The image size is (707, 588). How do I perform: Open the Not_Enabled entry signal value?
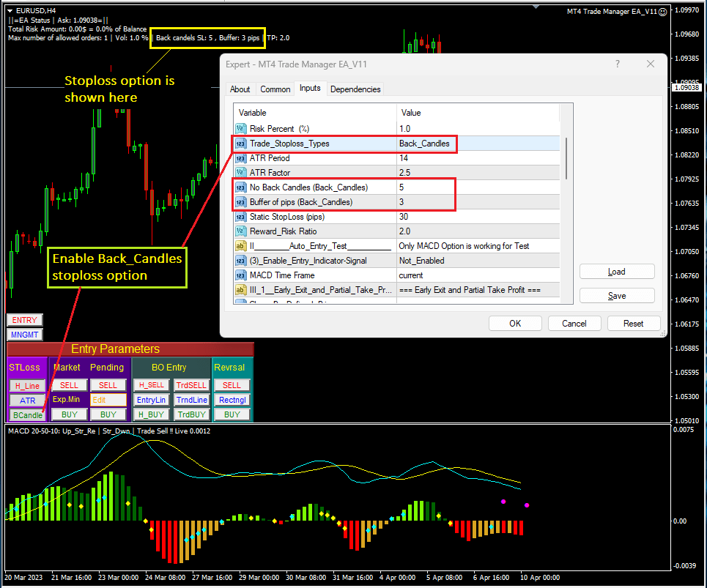click(421, 261)
